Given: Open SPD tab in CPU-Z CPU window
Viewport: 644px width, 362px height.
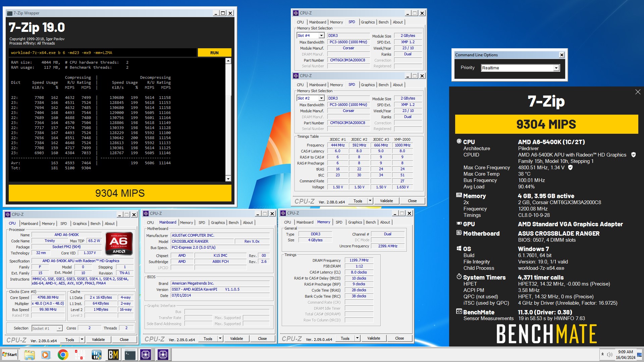Looking at the screenshot, I should [63, 224].
